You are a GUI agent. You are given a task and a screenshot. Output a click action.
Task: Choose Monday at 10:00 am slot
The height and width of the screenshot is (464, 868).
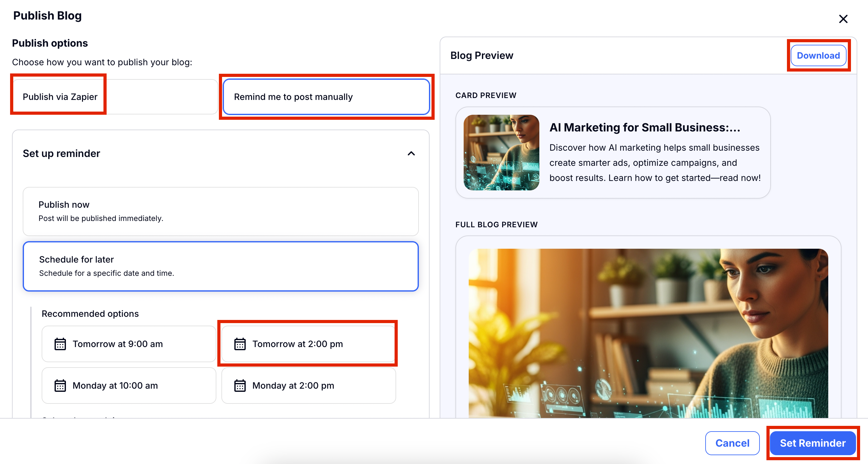pos(129,385)
